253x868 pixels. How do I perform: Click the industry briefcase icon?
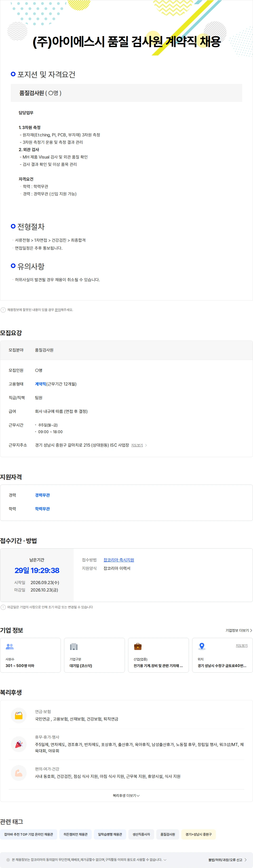(138, 647)
